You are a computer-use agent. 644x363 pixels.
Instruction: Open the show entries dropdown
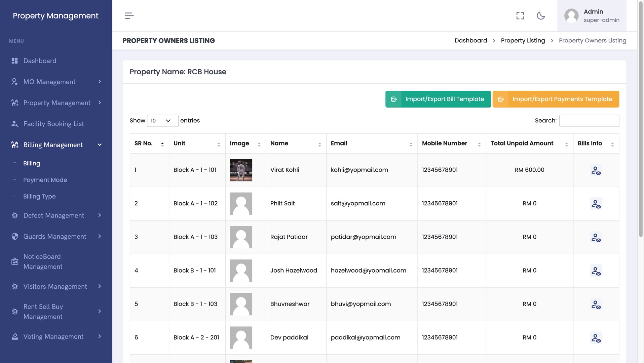point(162,121)
